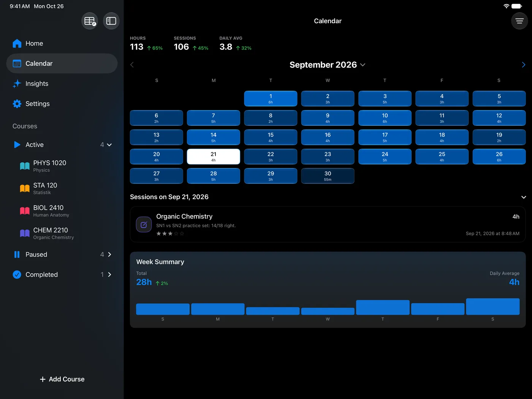Click the CHEM 2210 purple book icon
This screenshot has height=399, width=532.
click(25, 233)
